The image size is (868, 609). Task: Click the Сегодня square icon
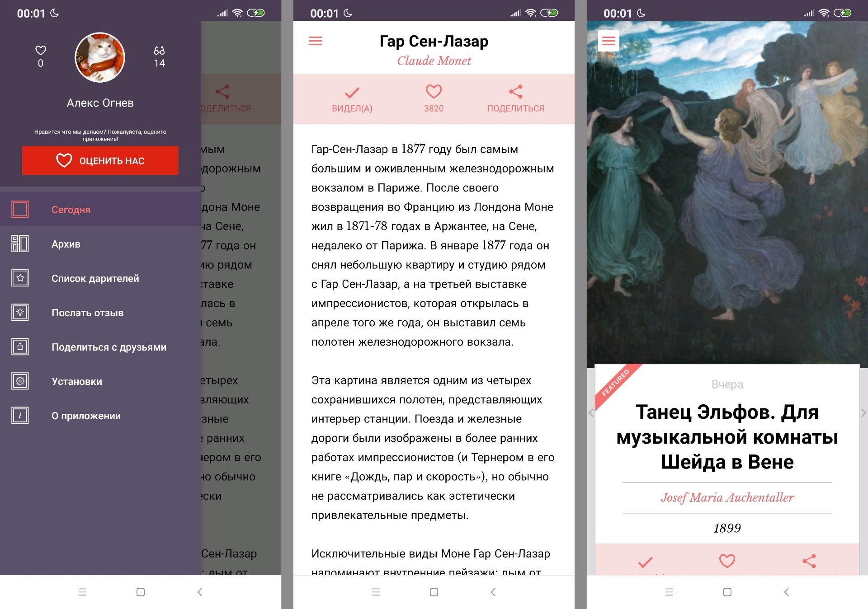click(x=20, y=209)
